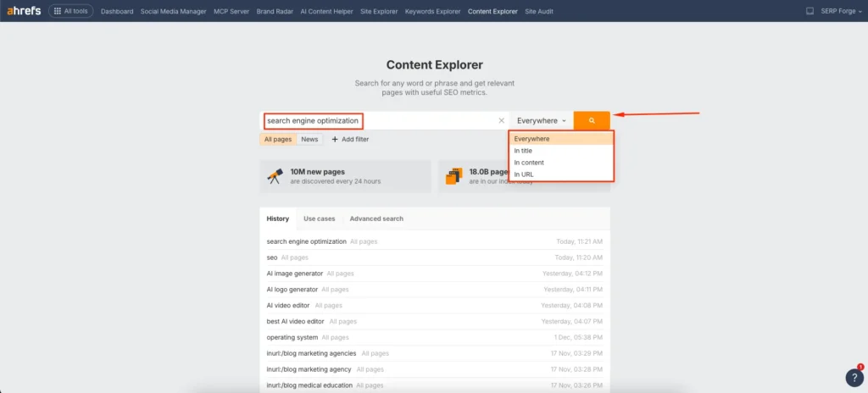
Task: Go to Dashboard
Action: click(x=117, y=11)
